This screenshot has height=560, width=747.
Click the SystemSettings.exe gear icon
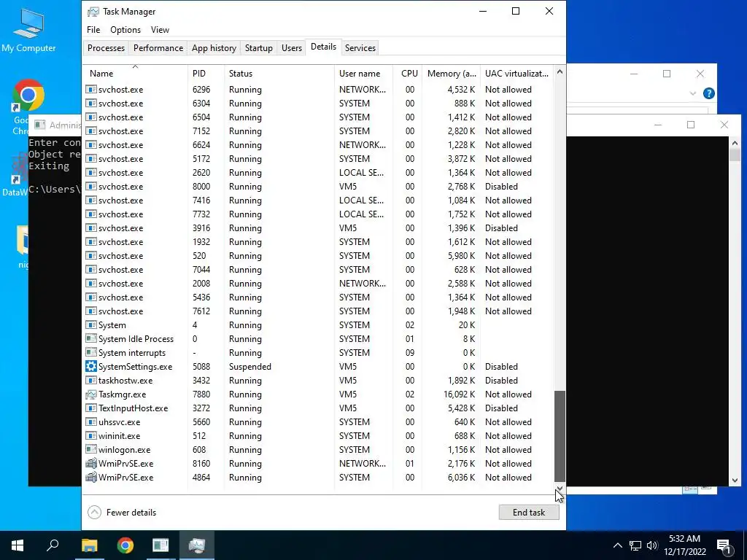tap(91, 366)
